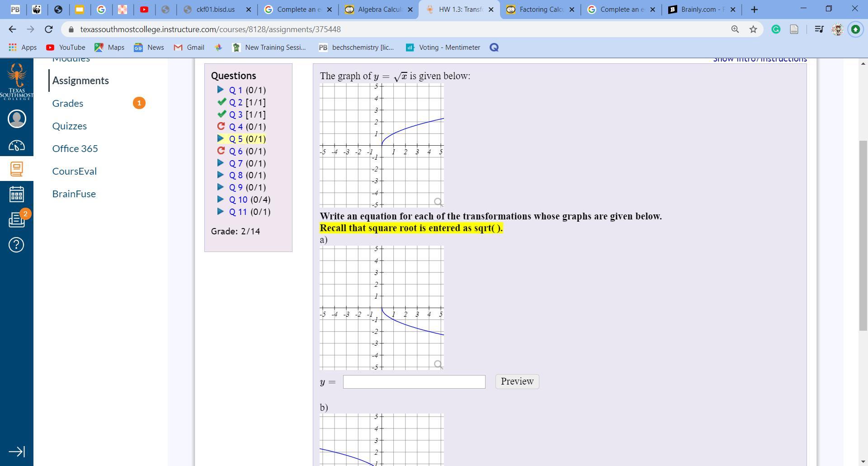Open News bookmark
The image size is (868, 466).
(149, 48)
